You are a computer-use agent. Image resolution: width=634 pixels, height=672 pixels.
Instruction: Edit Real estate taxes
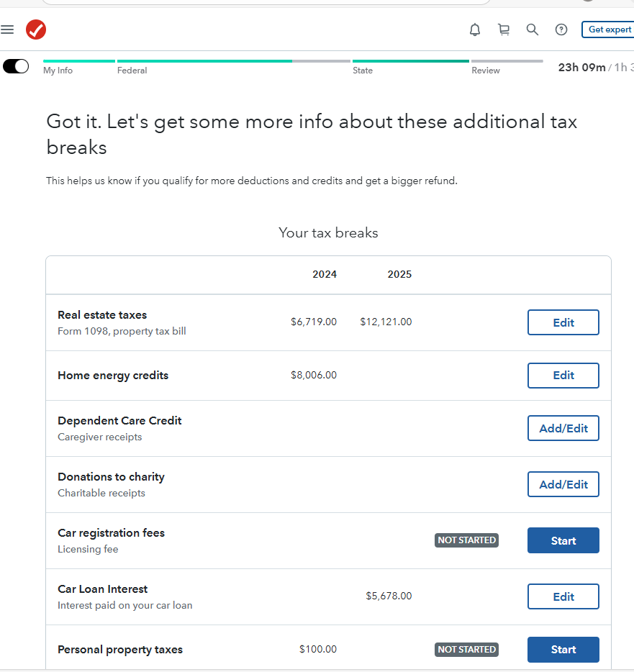click(x=563, y=322)
